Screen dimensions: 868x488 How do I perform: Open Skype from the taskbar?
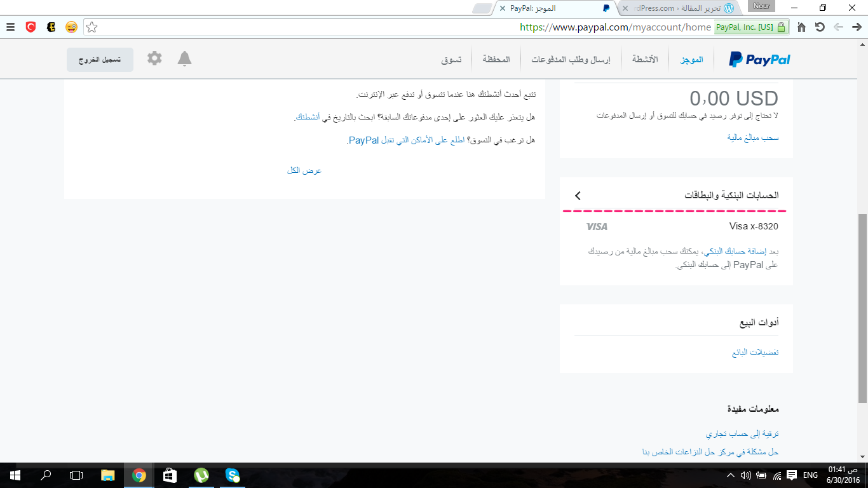(x=232, y=475)
